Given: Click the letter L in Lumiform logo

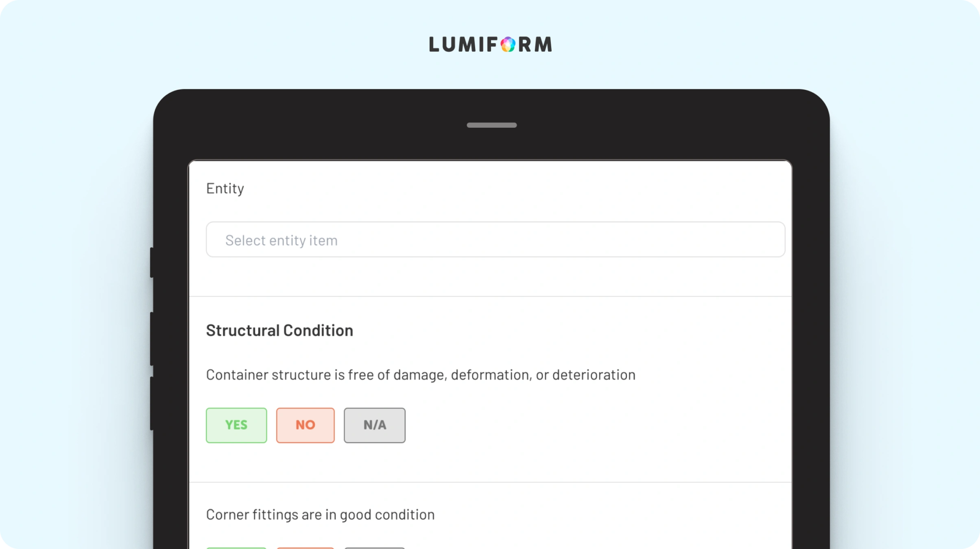Looking at the screenshot, I should point(434,44).
